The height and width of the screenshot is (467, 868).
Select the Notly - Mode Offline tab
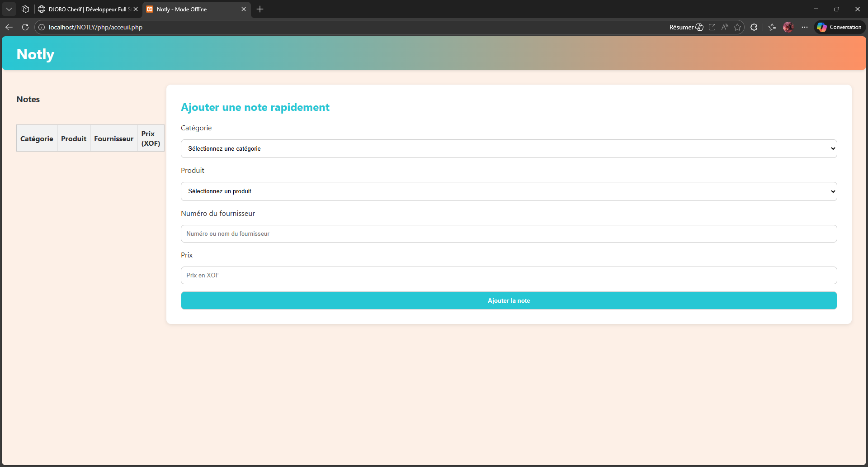[197, 9]
